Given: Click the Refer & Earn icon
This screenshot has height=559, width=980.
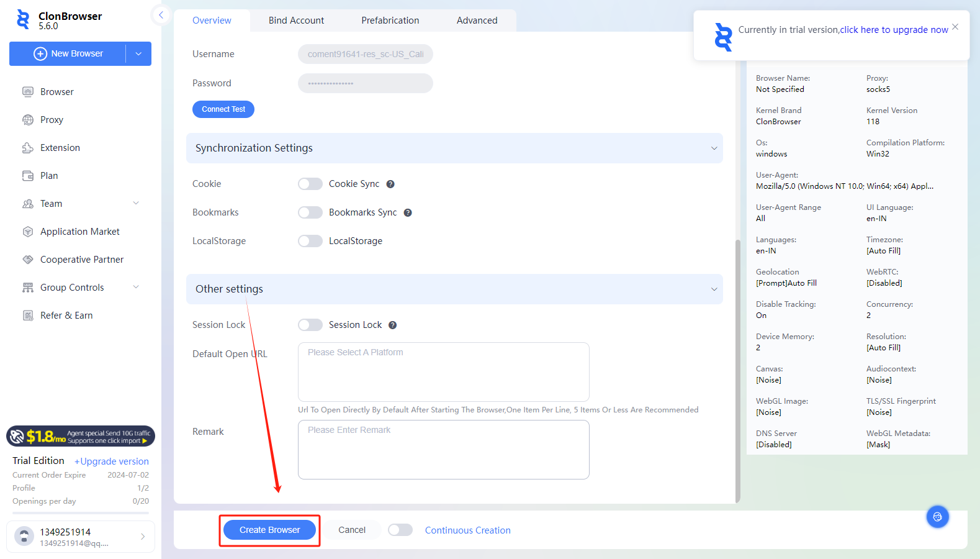Looking at the screenshot, I should 28,316.
